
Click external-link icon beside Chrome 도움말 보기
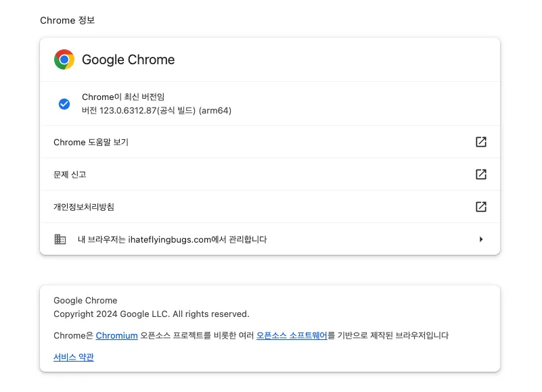tap(481, 142)
